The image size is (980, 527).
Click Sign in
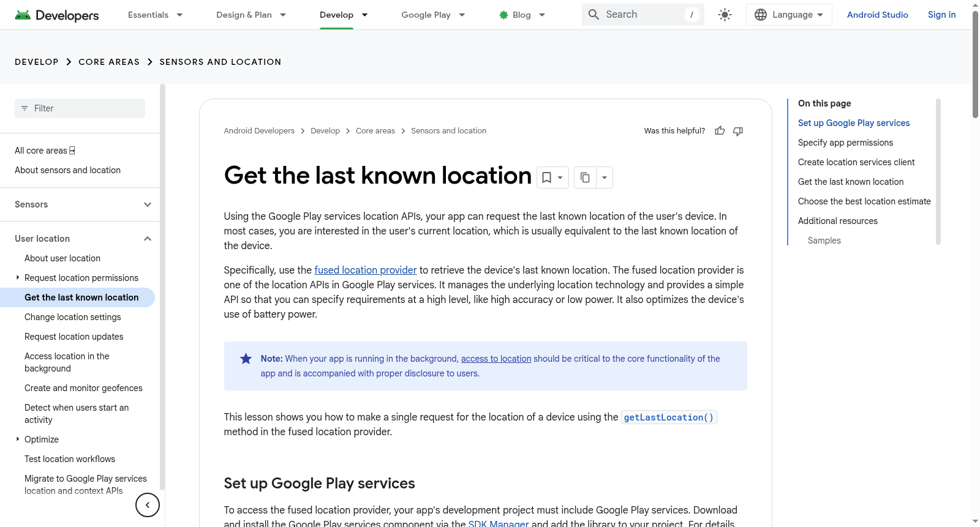tap(942, 15)
